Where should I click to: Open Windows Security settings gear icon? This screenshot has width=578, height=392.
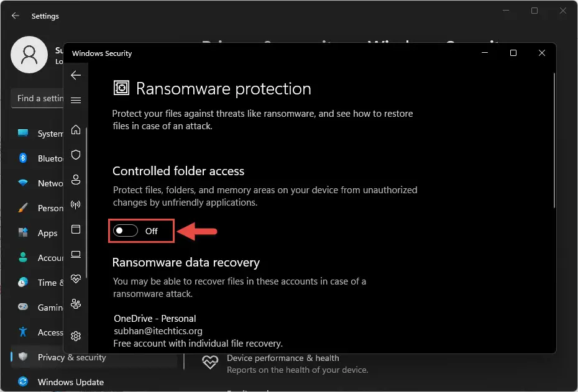[x=76, y=336]
